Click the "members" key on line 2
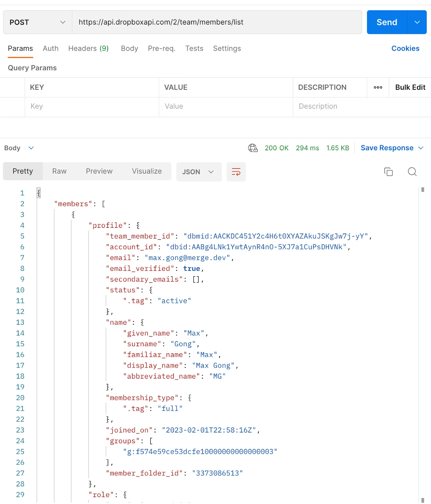Screen dimensions: 431x504 73,204
